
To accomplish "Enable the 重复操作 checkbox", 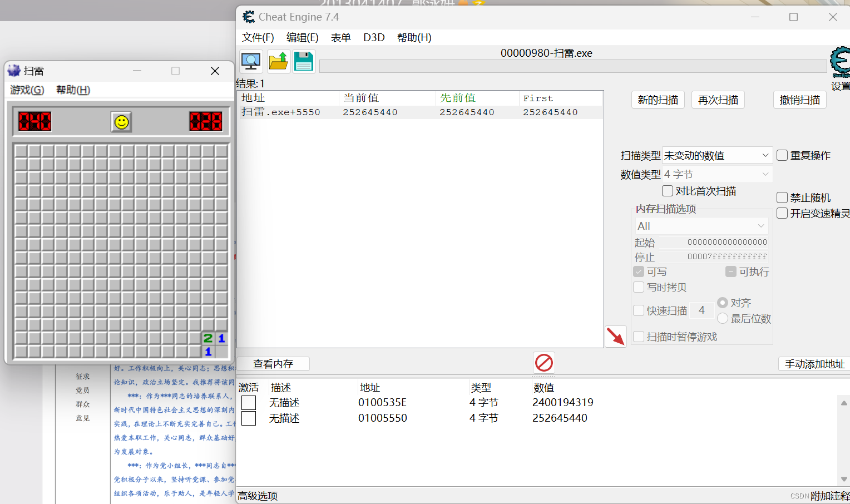I will click(782, 155).
